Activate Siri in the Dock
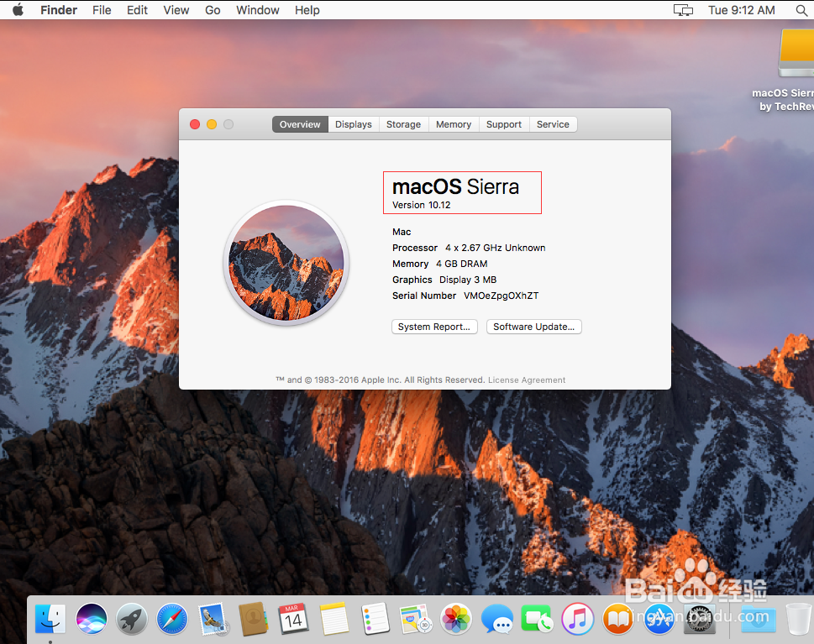Screen dimensions: 814x644 click(x=91, y=618)
